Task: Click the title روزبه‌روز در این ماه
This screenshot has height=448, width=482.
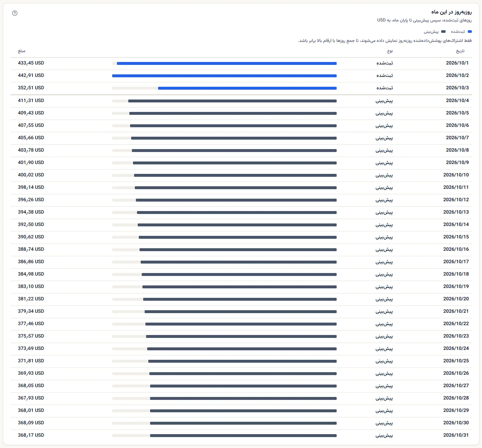Action: [451, 12]
